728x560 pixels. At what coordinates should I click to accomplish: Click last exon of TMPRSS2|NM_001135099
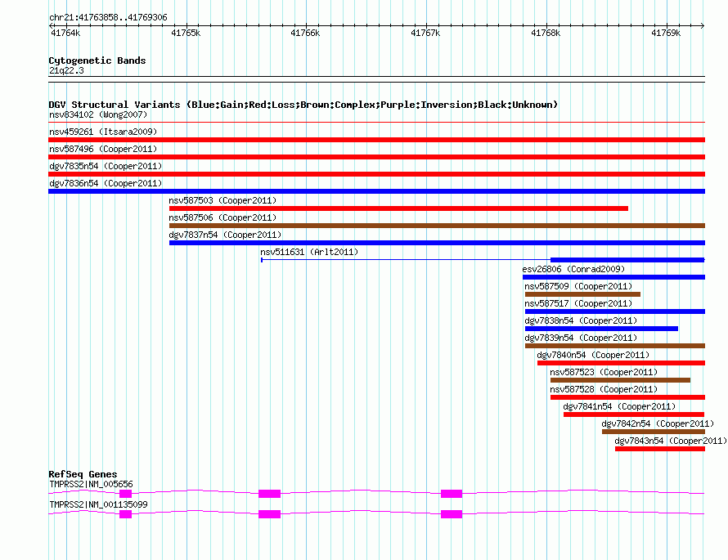(452, 514)
